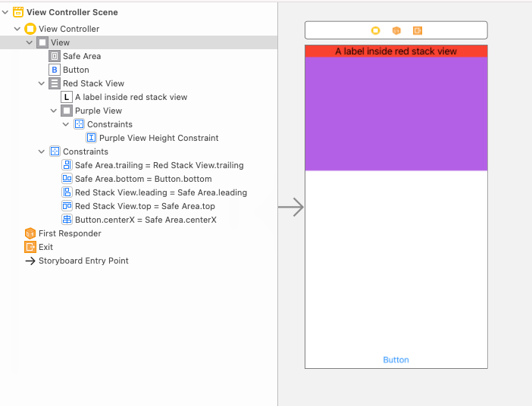Click the yellow View Controller outline icon
The height and width of the screenshot is (406, 532).
pyautogui.click(x=30, y=29)
